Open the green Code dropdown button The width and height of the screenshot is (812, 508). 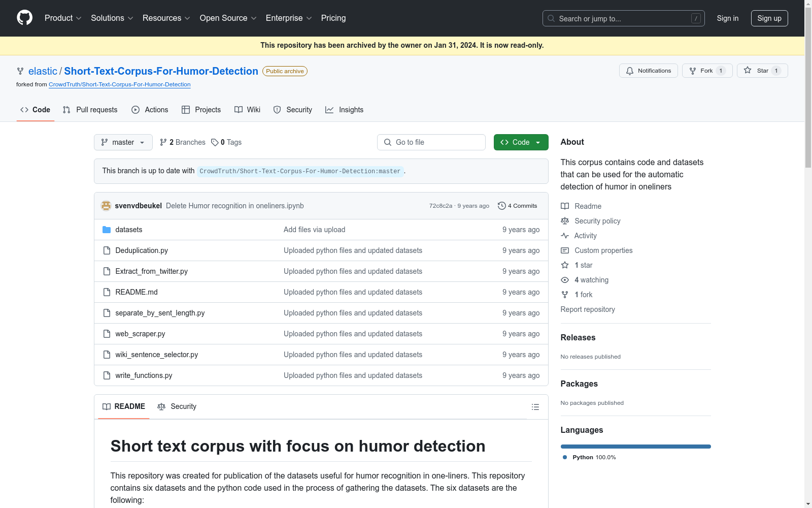(521, 142)
